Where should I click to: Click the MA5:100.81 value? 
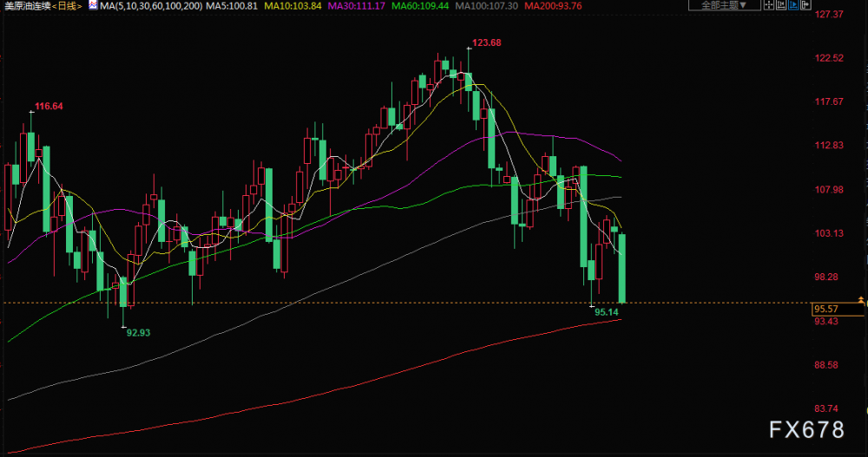pyautogui.click(x=232, y=6)
